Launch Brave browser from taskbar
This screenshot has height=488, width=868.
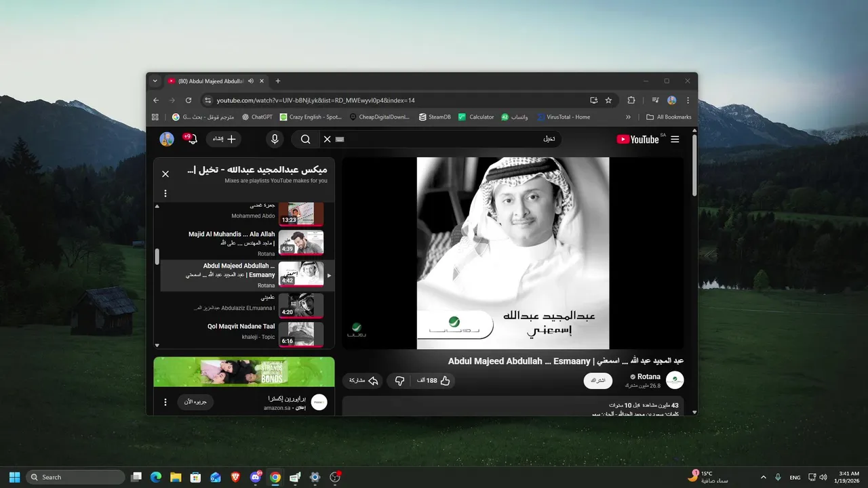point(235,477)
